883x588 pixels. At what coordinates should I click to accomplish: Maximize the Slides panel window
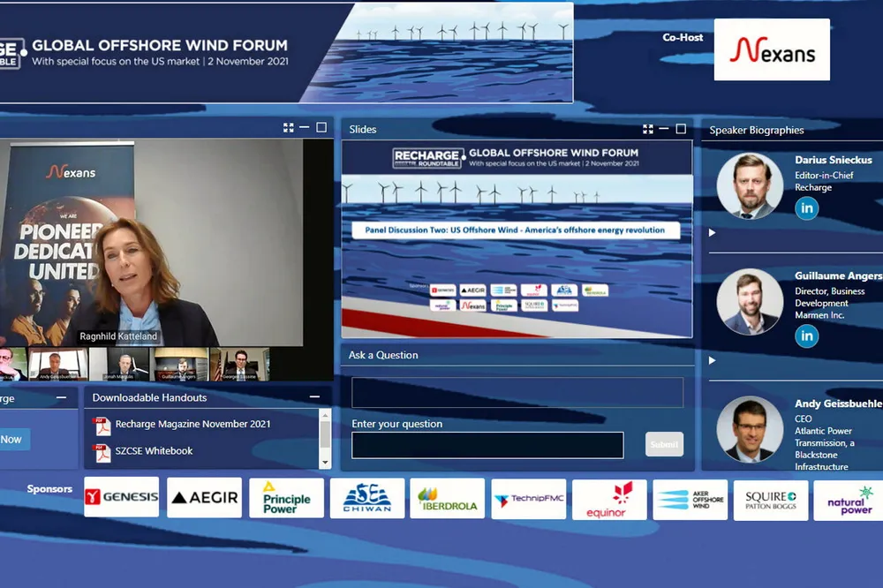(681, 129)
